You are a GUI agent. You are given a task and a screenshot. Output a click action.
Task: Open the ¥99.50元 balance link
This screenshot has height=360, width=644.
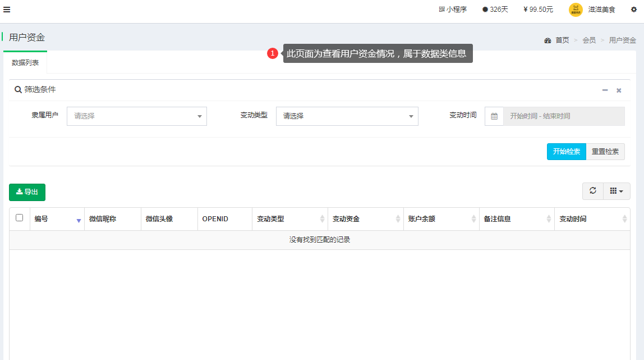[538, 10]
